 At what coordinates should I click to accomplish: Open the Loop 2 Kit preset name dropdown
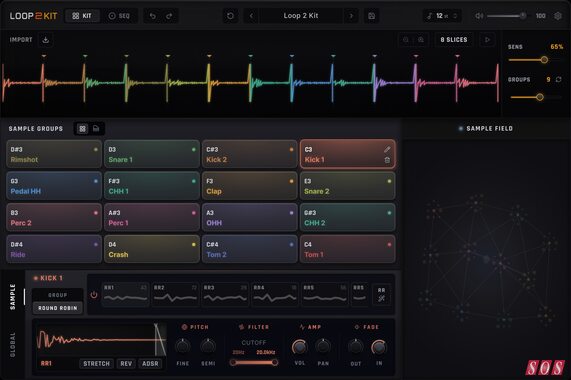pyautogui.click(x=301, y=16)
